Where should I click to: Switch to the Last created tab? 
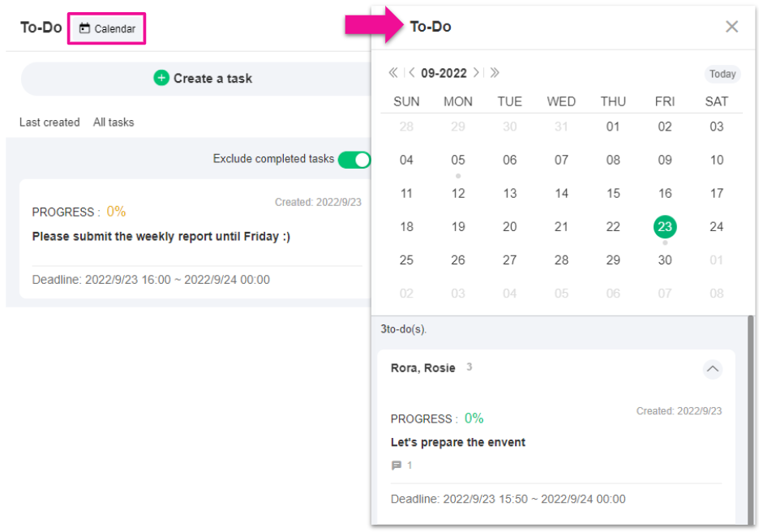(49, 122)
